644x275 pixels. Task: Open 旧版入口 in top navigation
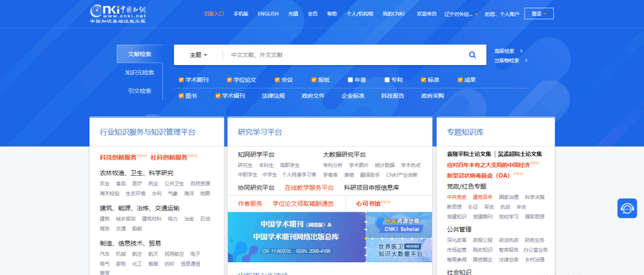point(214,14)
